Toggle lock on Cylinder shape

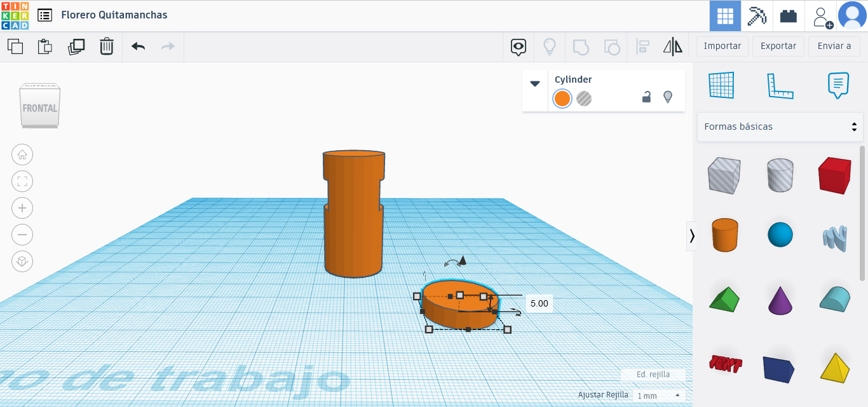coord(646,97)
